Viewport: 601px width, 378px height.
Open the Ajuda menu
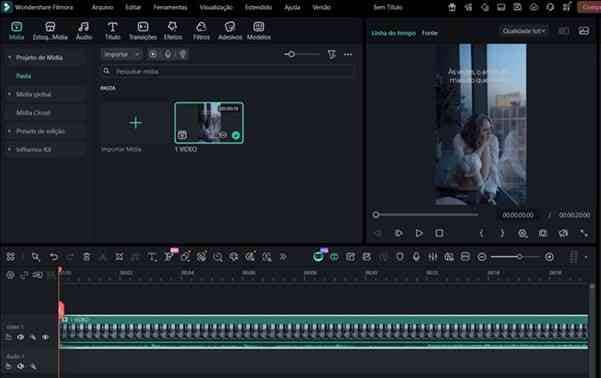292,7
